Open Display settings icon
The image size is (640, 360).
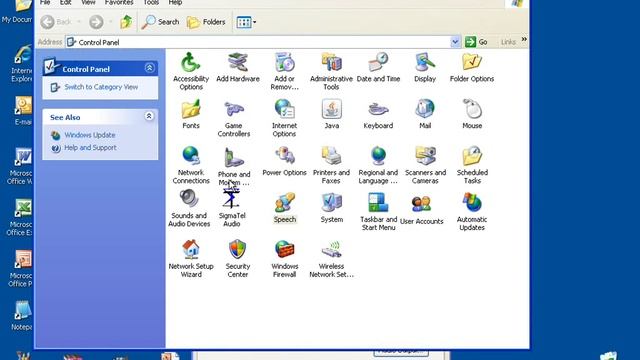point(425,62)
